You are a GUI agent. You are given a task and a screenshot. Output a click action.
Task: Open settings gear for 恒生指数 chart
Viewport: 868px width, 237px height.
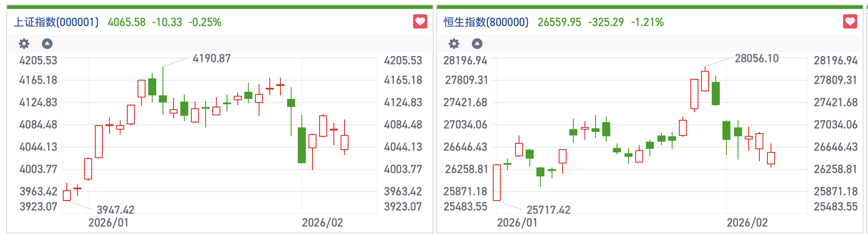tap(454, 44)
